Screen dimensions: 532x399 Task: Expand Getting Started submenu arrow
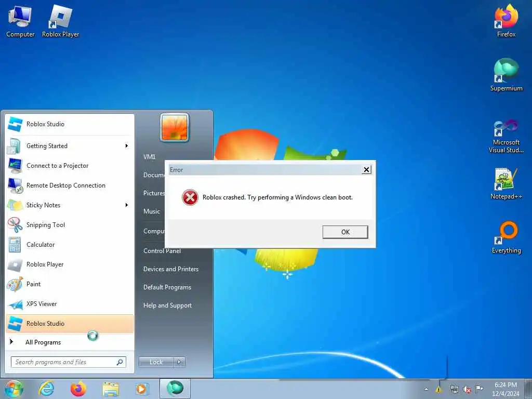(x=127, y=146)
